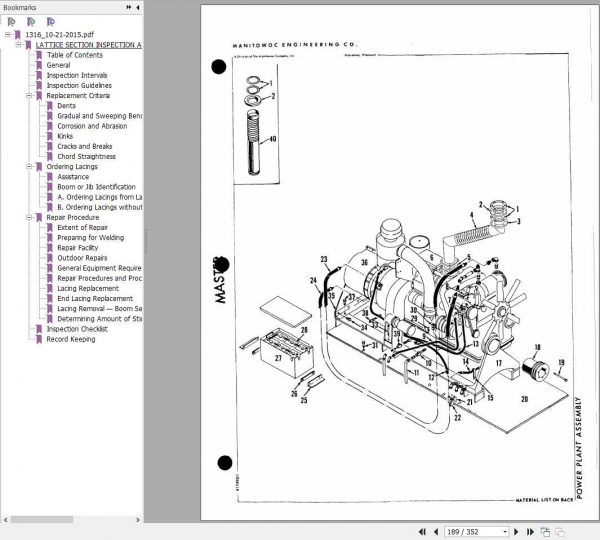The image size is (600, 540).
Task: Click the double-arrow icon in Bookmarks header
Action: click(x=129, y=7)
